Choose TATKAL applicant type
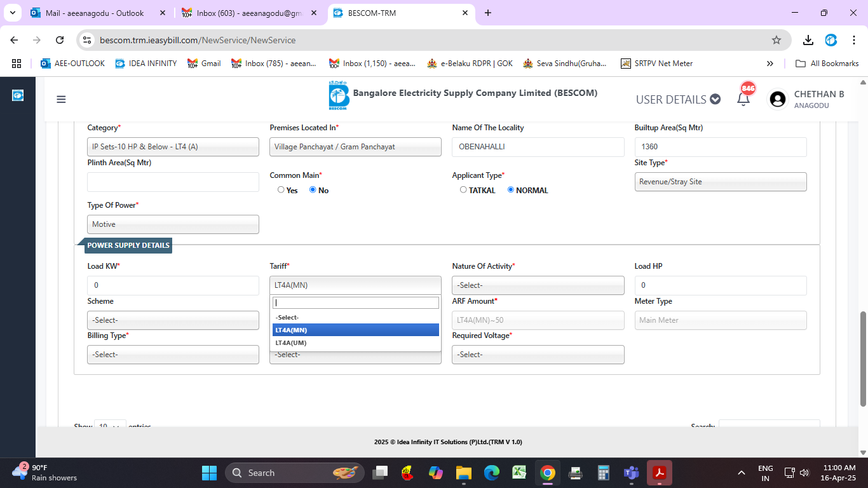 point(463,190)
